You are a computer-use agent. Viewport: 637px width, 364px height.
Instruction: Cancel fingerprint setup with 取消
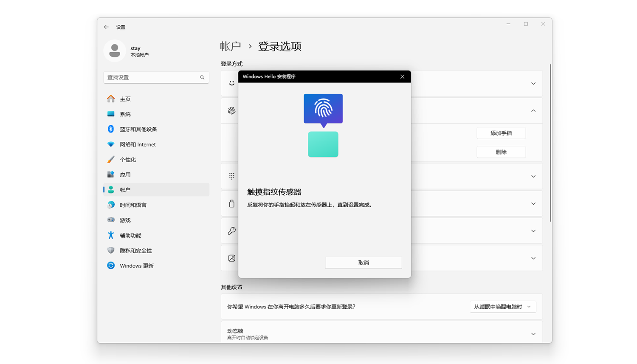(364, 262)
